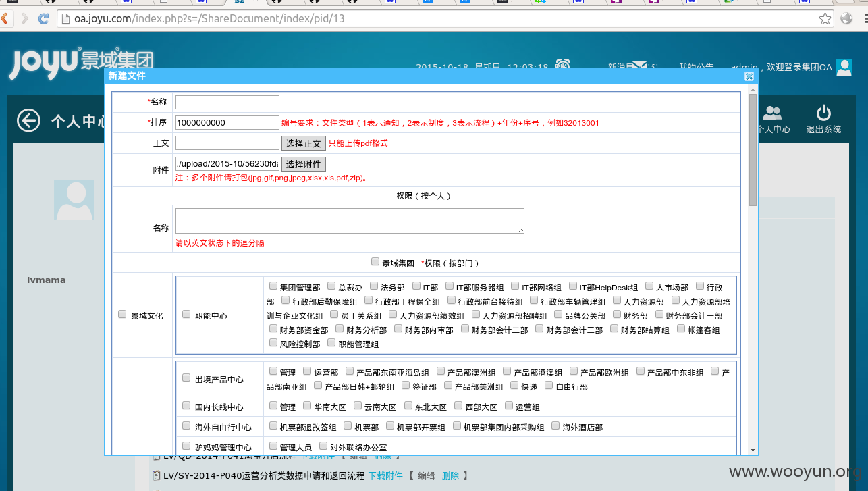Viewport: 868px width, 491px height.
Task: Tick the 总裁办 checkbox
Action: tap(331, 286)
